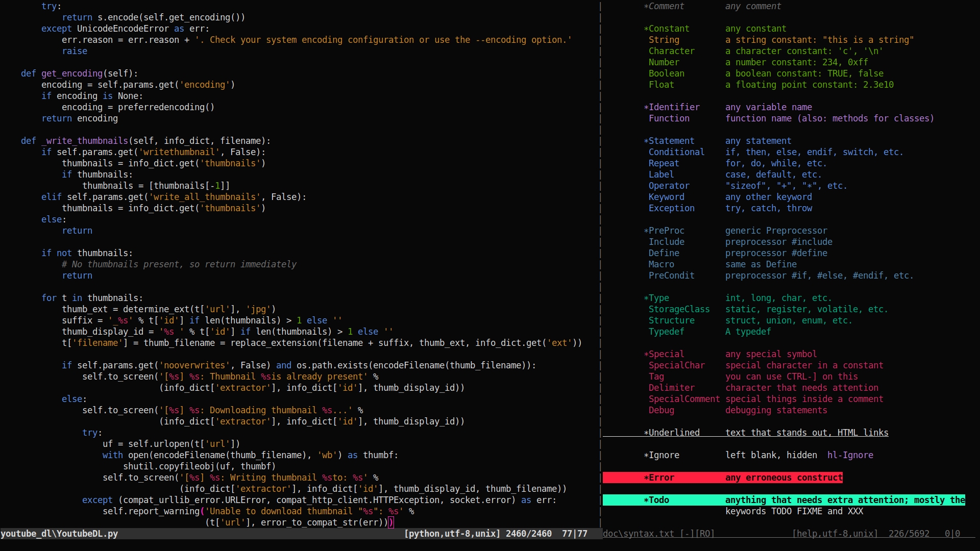Click the '*Statement' group name
Image resolution: width=980 pixels, height=551 pixels.
[669, 141]
